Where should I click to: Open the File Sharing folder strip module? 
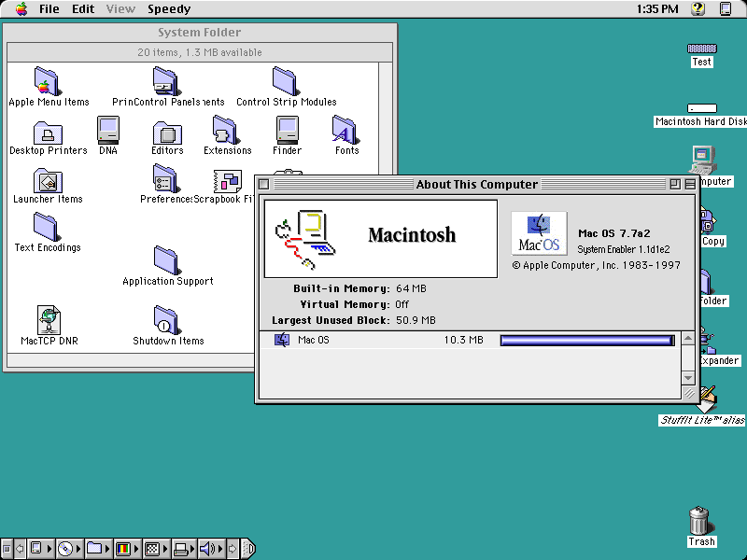coord(99,549)
